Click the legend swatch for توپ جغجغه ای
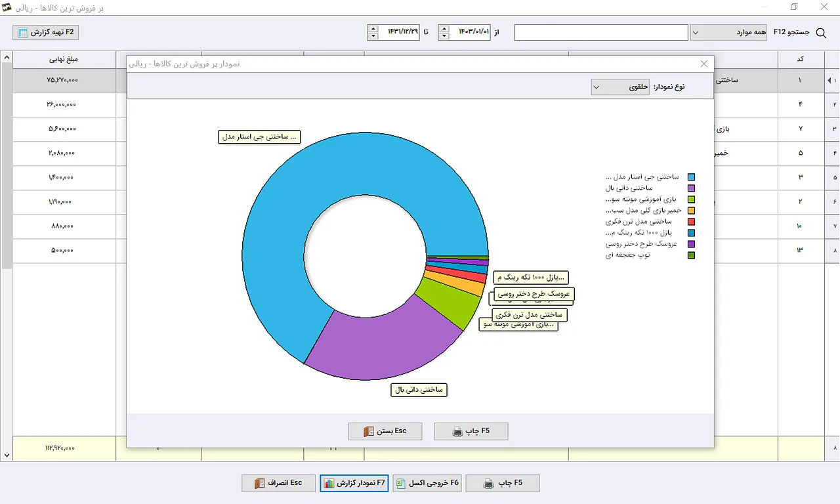Viewport: 840px width, 504px height. pos(691,255)
